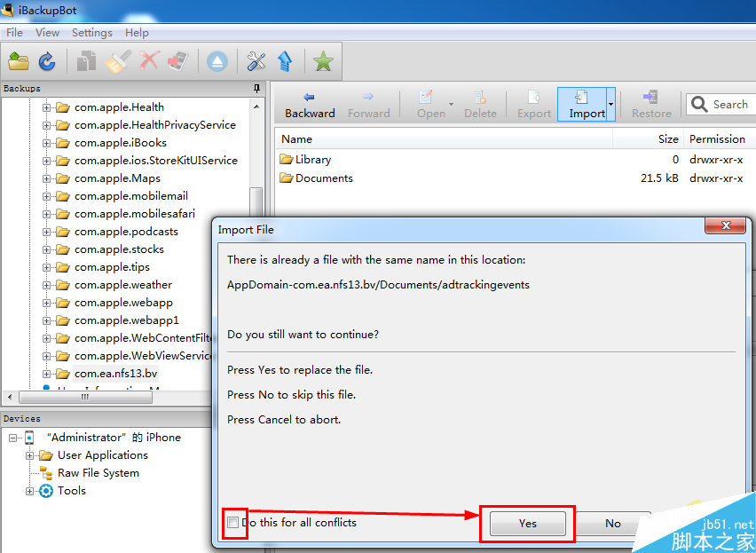Enable Do this for all conflicts checkbox
The image size is (756, 553).
[232, 523]
